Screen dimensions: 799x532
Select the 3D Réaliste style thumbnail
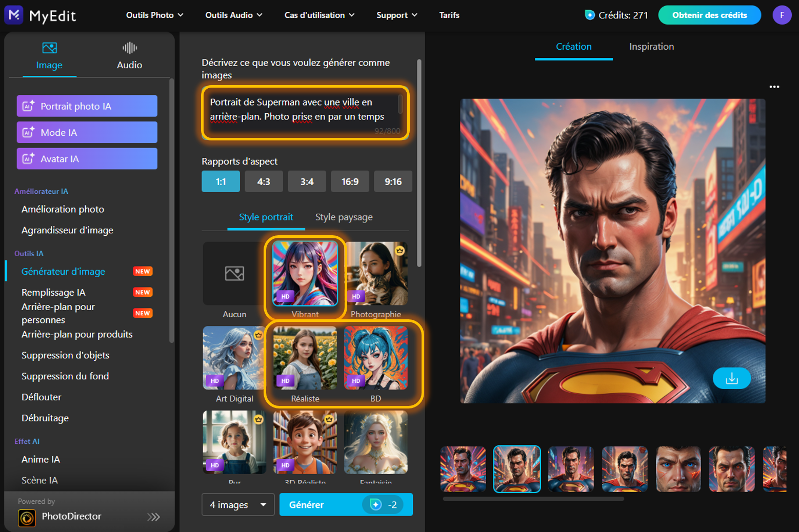click(305, 442)
